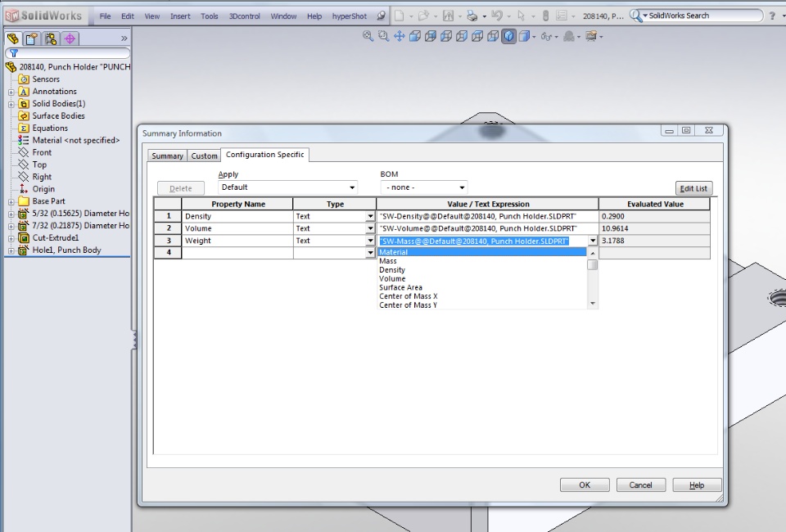
Task: Expand the Solid Bodies(1) node
Action: click(11, 104)
